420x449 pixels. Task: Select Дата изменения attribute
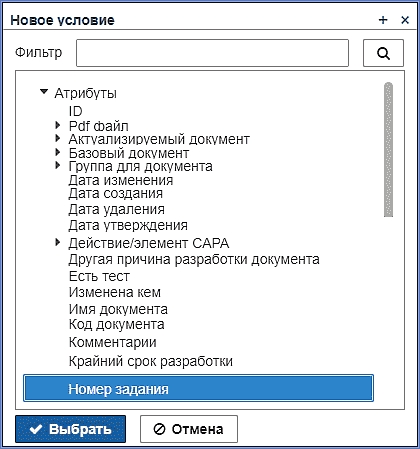click(121, 180)
